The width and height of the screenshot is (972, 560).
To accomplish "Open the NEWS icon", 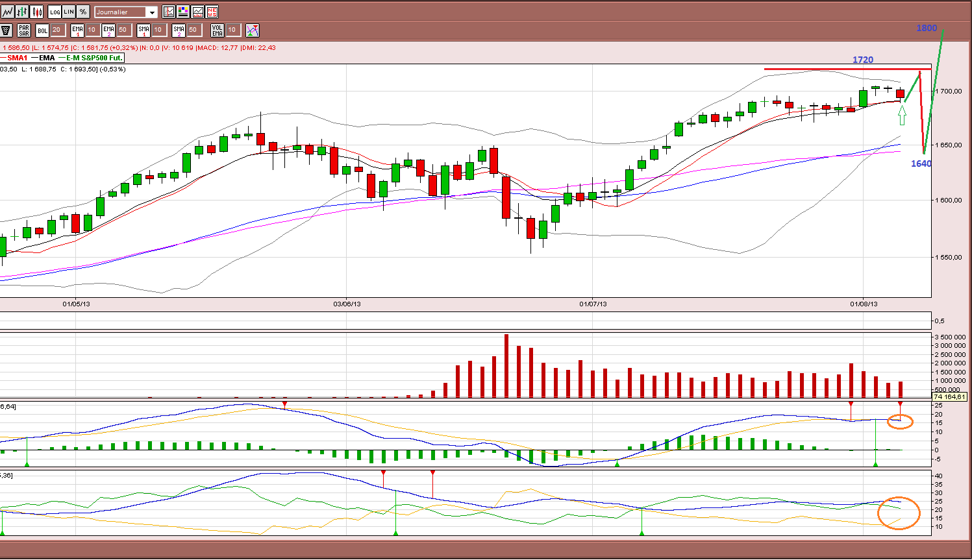I will point(212,12).
